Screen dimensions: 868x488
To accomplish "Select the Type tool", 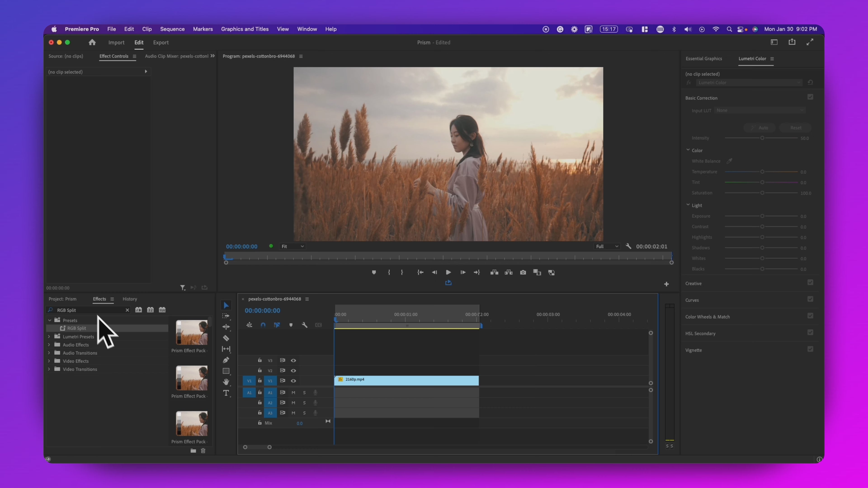I will click(x=226, y=393).
